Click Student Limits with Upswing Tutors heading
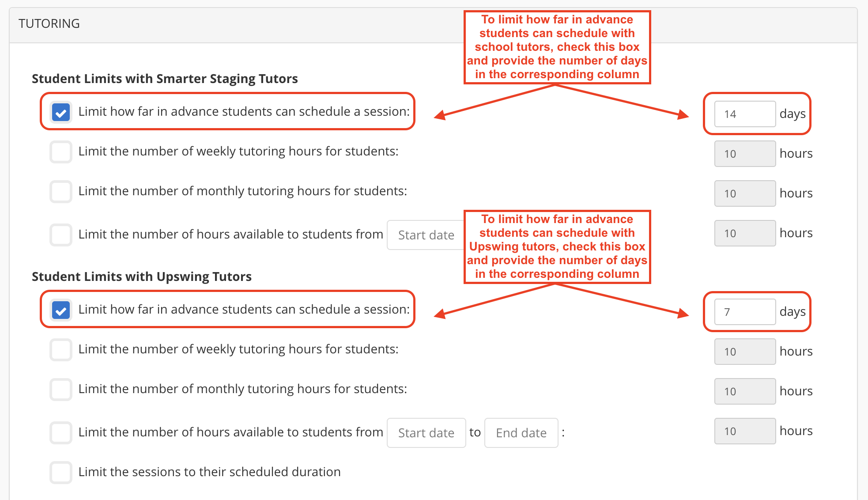868x500 pixels. [142, 277]
